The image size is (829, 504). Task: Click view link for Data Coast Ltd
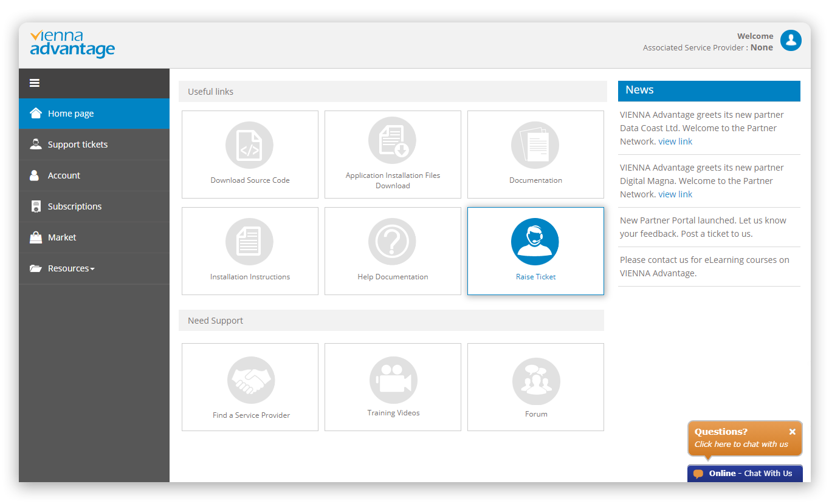[x=675, y=141]
